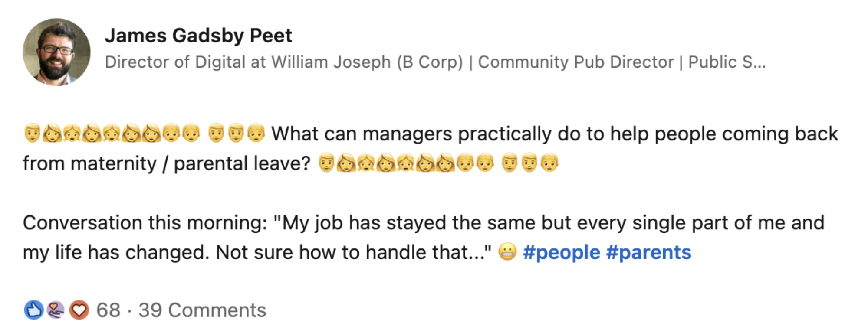Click first emoji after 'parental leave?'
Screen dimensions: 868x336
(326, 163)
